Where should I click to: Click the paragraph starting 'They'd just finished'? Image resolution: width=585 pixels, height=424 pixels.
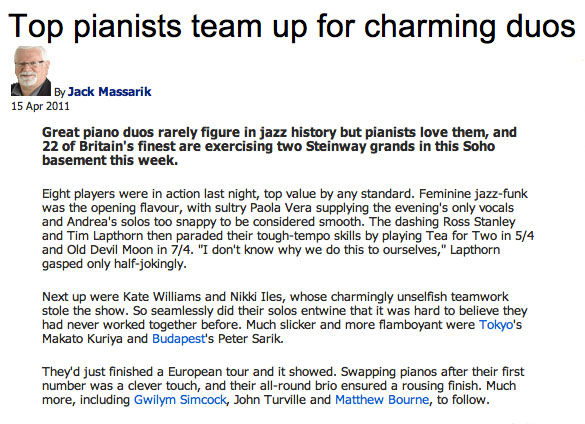[x=283, y=386]
